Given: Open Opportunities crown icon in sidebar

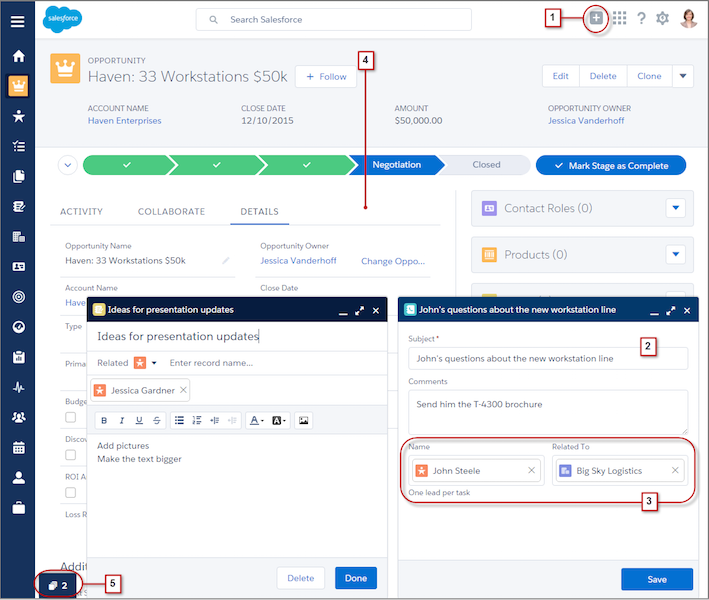Looking at the screenshot, I should coord(19,86).
